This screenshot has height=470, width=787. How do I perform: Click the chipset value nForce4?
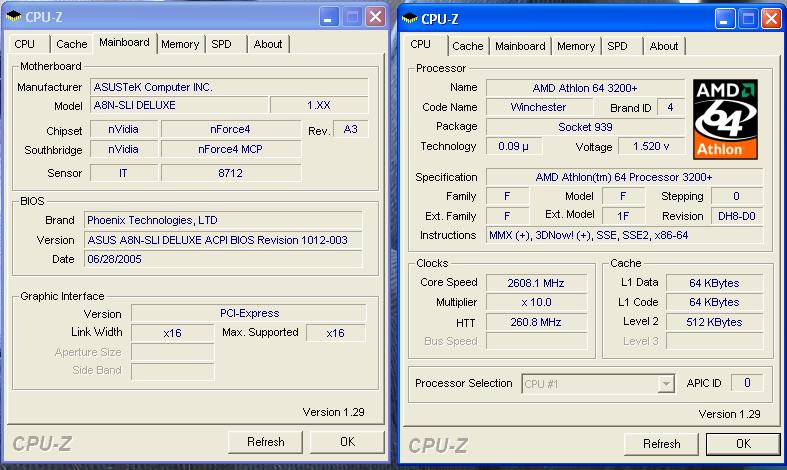[x=230, y=129]
